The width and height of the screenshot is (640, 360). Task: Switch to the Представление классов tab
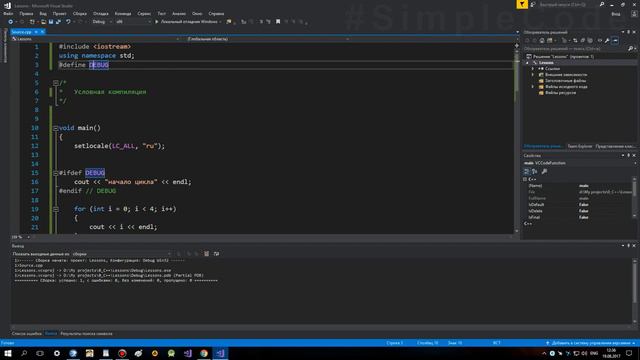point(615,146)
